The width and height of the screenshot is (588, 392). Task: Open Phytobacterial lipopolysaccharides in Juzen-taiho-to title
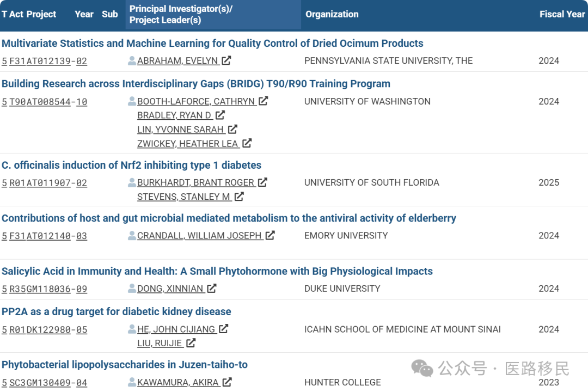(125, 365)
